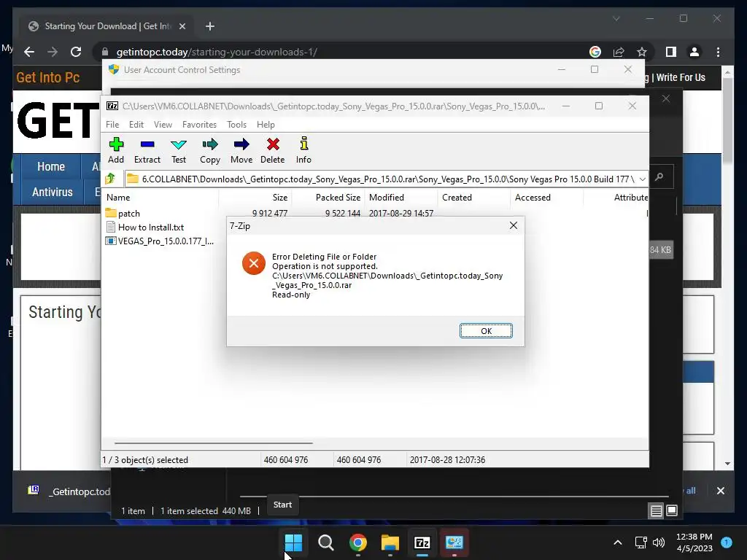Sort by the Packed Size column
The height and width of the screenshot is (560, 747).
click(338, 197)
